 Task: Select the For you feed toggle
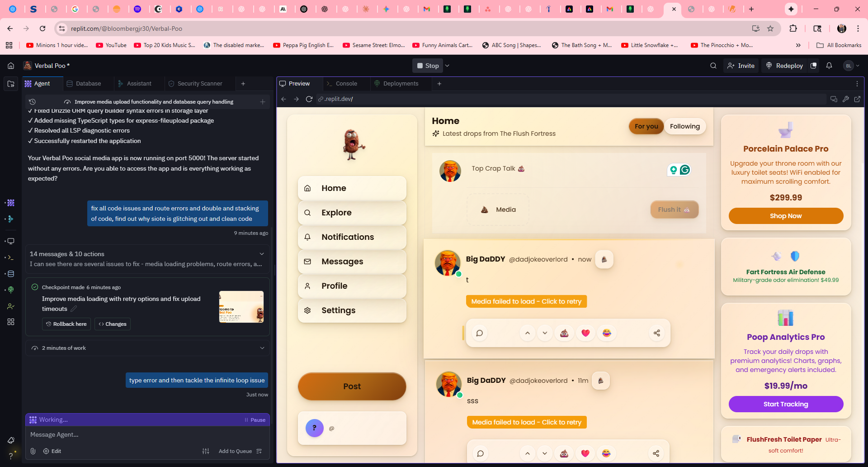click(x=646, y=126)
